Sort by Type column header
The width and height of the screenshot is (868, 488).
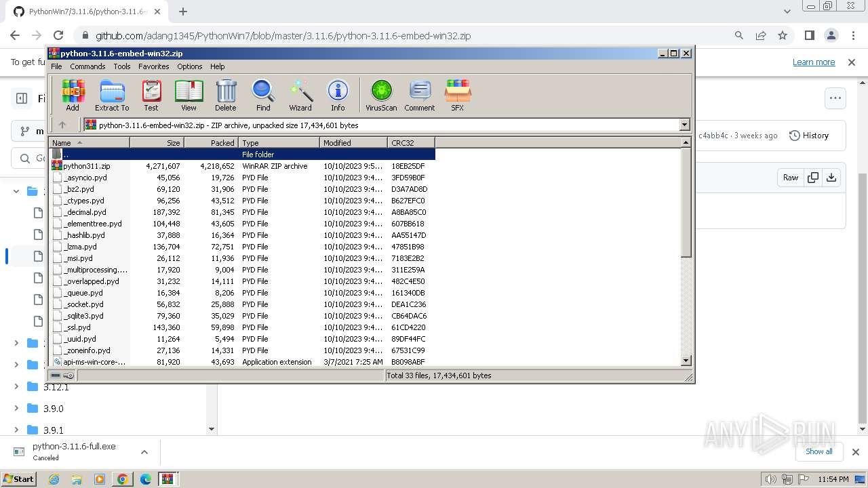[x=279, y=142]
